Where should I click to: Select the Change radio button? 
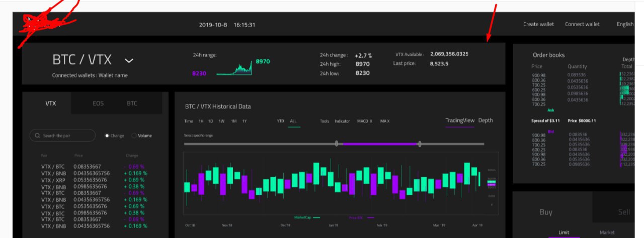pos(107,136)
